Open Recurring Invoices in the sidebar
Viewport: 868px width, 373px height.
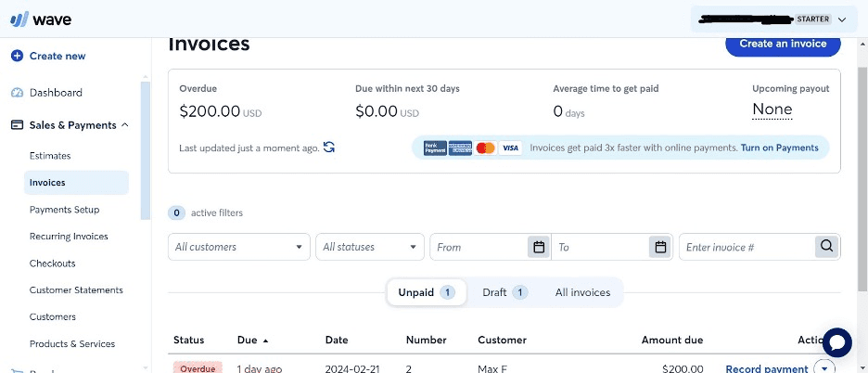[x=69, y=237]
